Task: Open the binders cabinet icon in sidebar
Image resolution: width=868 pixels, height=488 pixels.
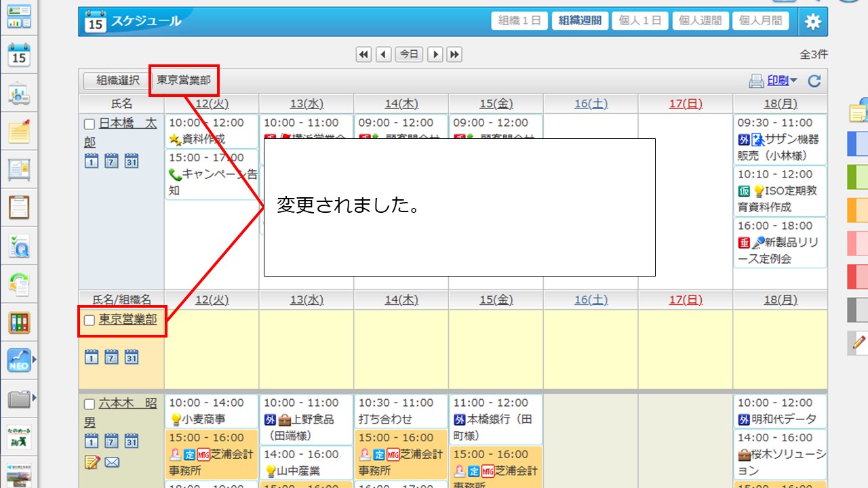Action: (19, 323)
